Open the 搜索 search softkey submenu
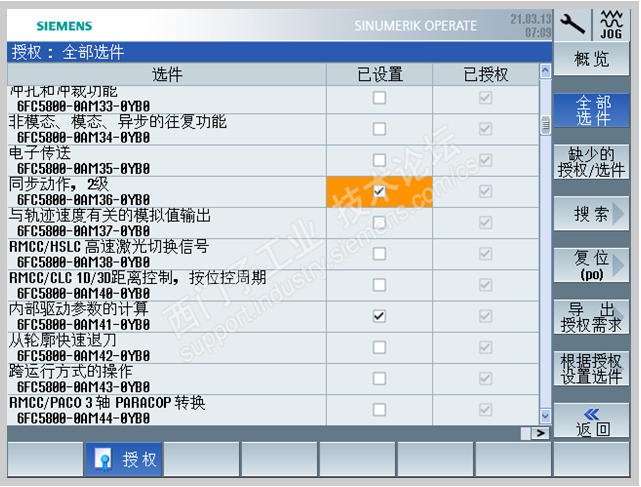Screen dimensions: 641x487 tap(591, 213)
